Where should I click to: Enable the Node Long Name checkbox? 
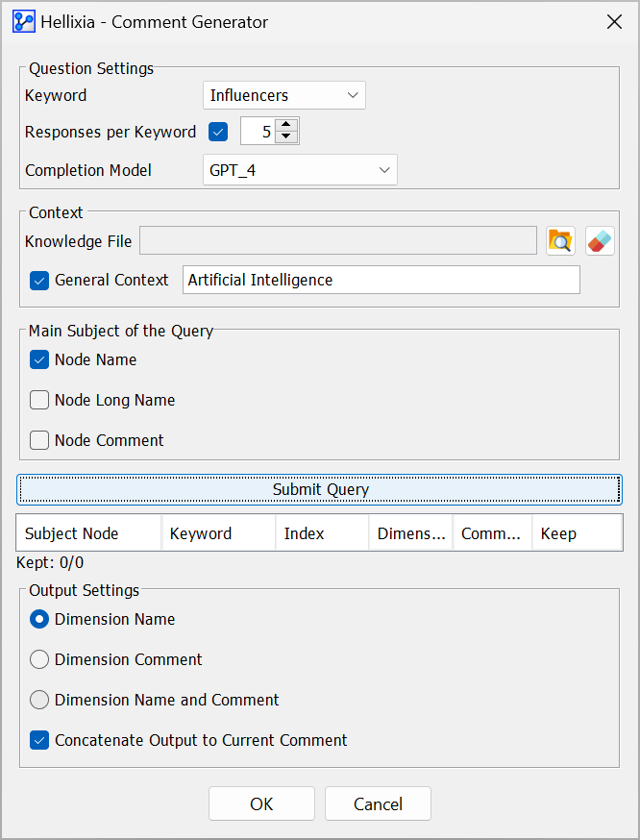tap(39, 400)
